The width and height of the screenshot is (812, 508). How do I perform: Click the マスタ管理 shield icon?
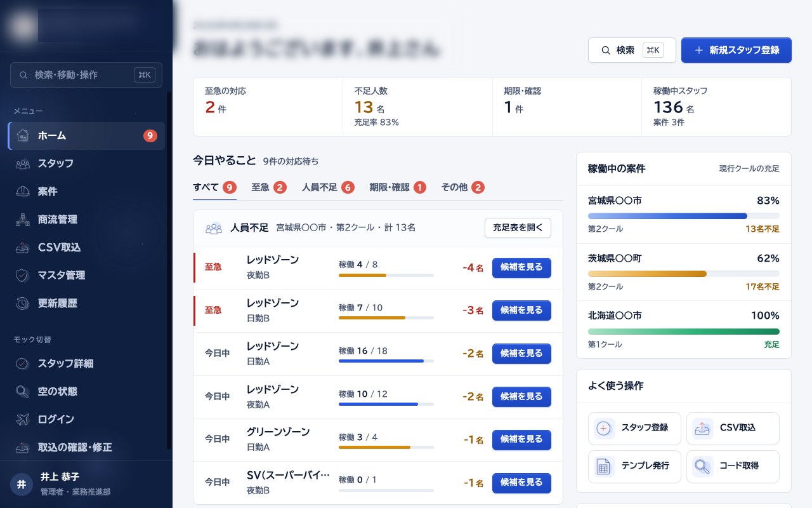[x=23, y=275]
